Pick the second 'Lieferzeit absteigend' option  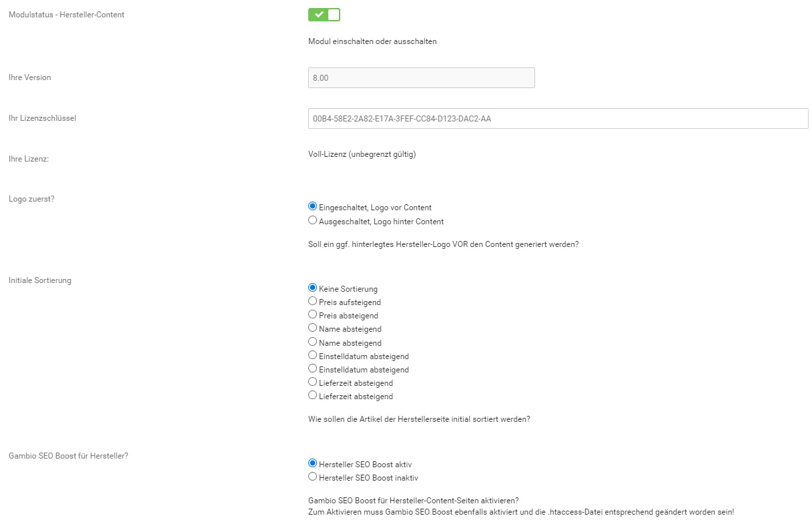[x=312, y=395]
